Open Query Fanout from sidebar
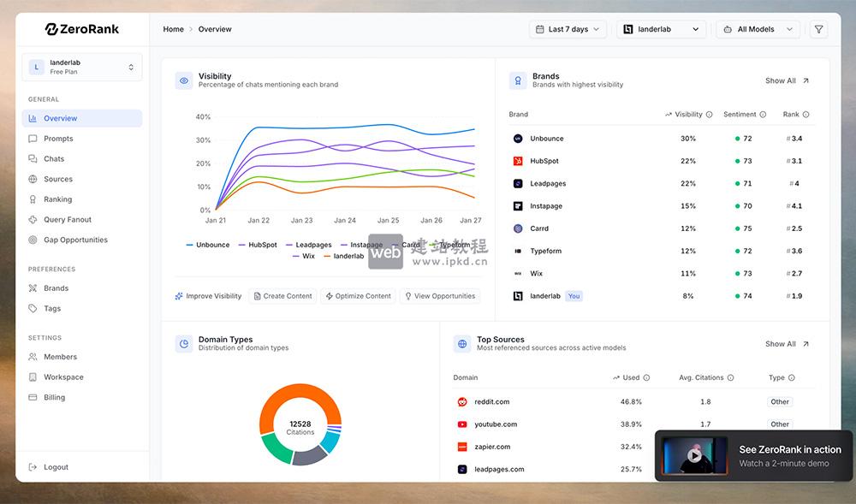856x504 pixels. [x=67, y=220]
